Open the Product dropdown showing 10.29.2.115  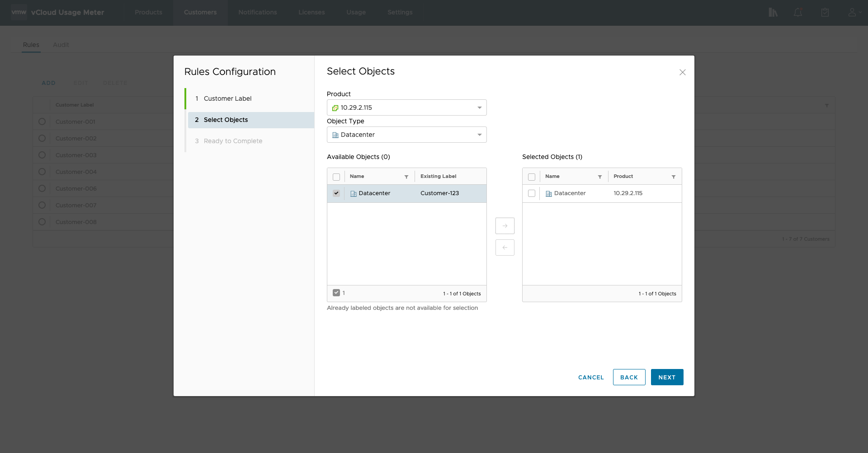point(406,107)
